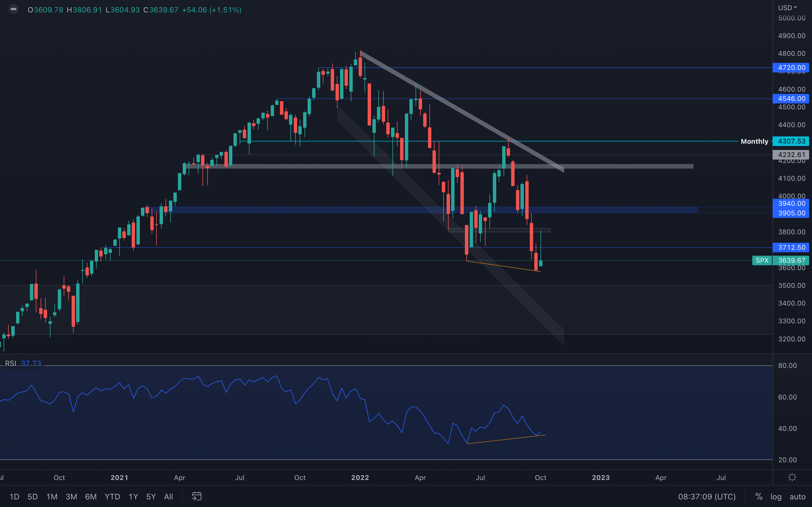This screenshot has width=812, height=507.
Task: Select the YTD time range
Action: point(112,497)
